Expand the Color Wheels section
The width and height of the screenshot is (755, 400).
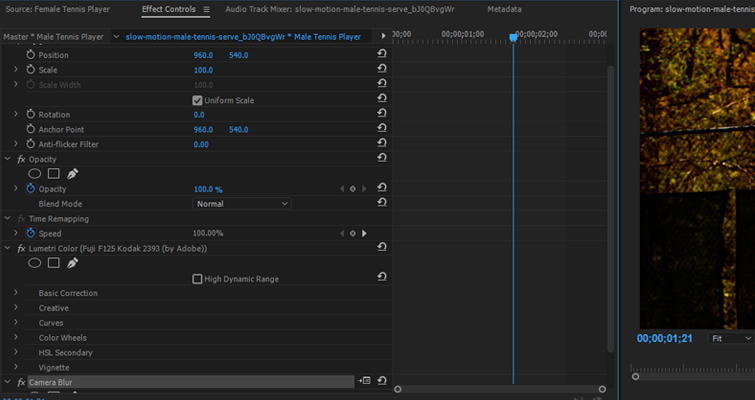[15, 337]
